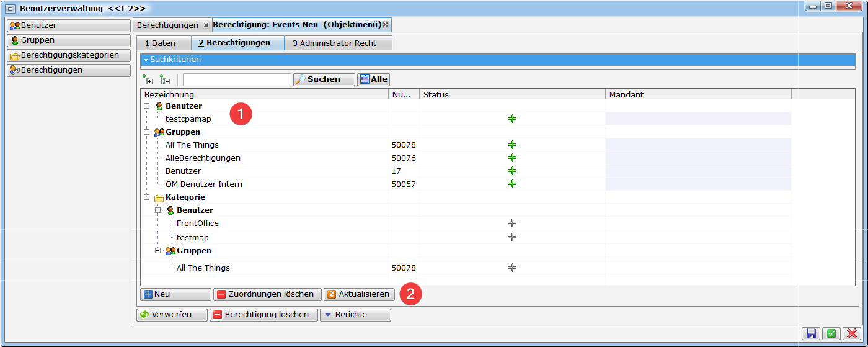Click the expand all tree nodes icon
This screenshot has height=347, width=868.
tap(148, 79)
